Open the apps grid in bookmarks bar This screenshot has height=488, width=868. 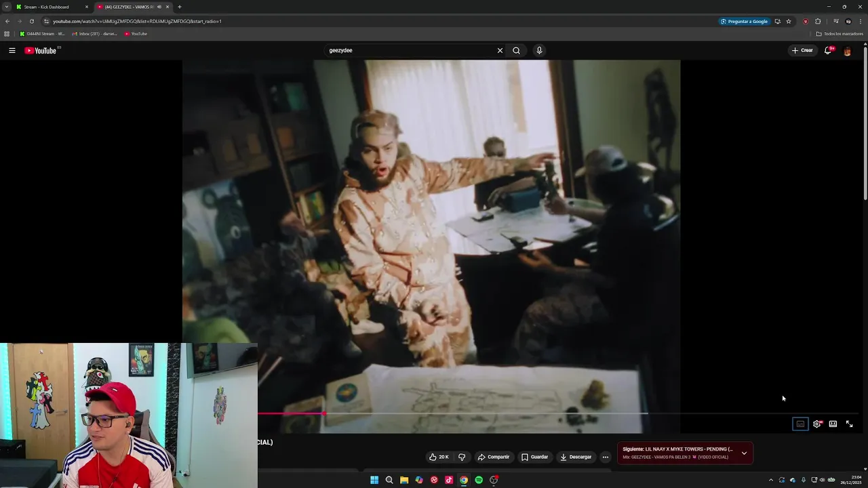coord(7,34)
